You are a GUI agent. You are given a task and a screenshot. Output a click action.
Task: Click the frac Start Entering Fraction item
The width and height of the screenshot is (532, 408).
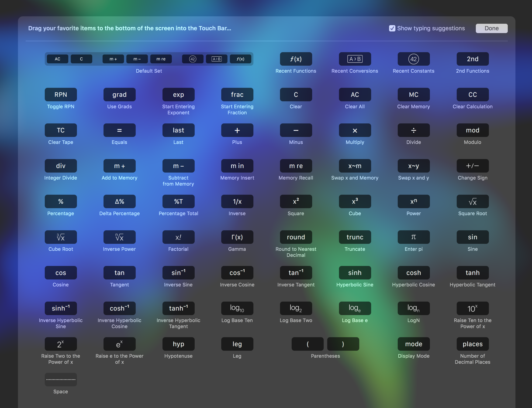point(237,95)
